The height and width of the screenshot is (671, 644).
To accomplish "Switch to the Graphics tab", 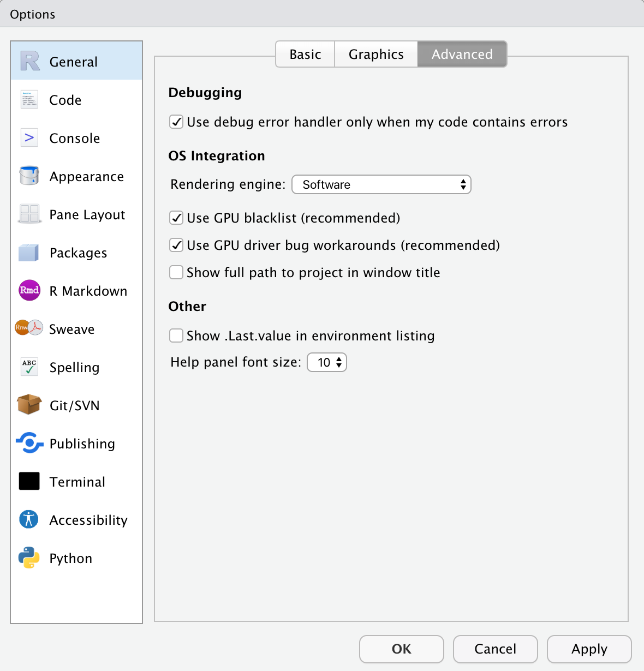I will 375,54.
